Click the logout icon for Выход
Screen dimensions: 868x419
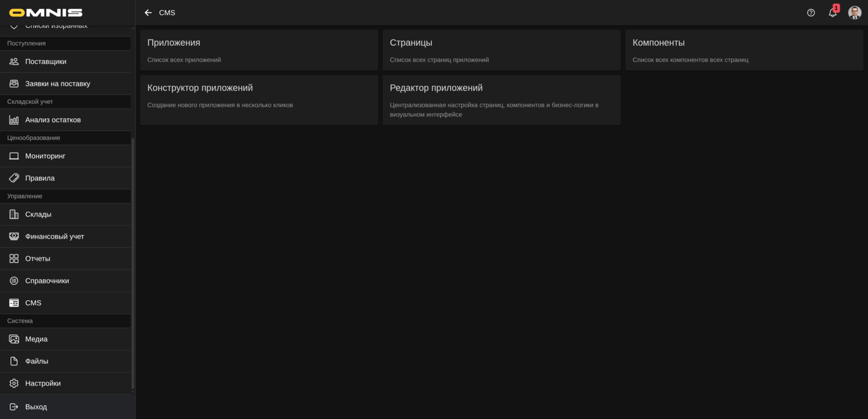point(14,407)
